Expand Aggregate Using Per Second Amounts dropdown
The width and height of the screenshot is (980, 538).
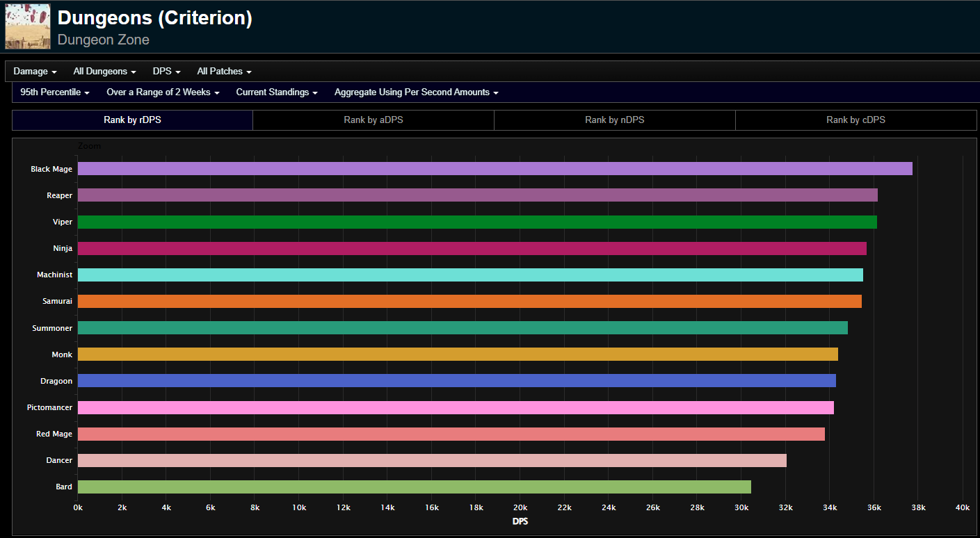[x=417, y=92]
